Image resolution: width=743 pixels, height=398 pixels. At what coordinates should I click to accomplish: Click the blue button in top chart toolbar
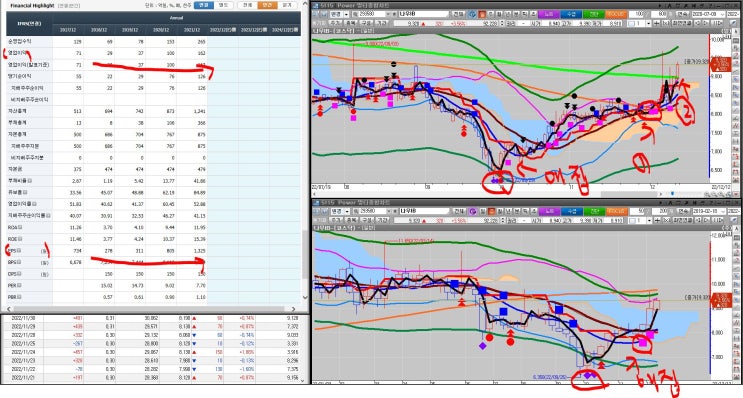[571, 14]
